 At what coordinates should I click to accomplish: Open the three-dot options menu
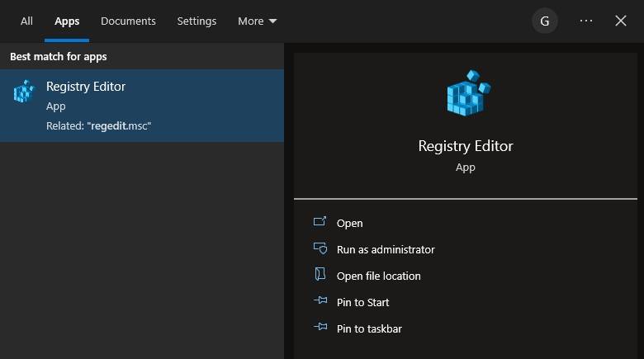point(586,21)
